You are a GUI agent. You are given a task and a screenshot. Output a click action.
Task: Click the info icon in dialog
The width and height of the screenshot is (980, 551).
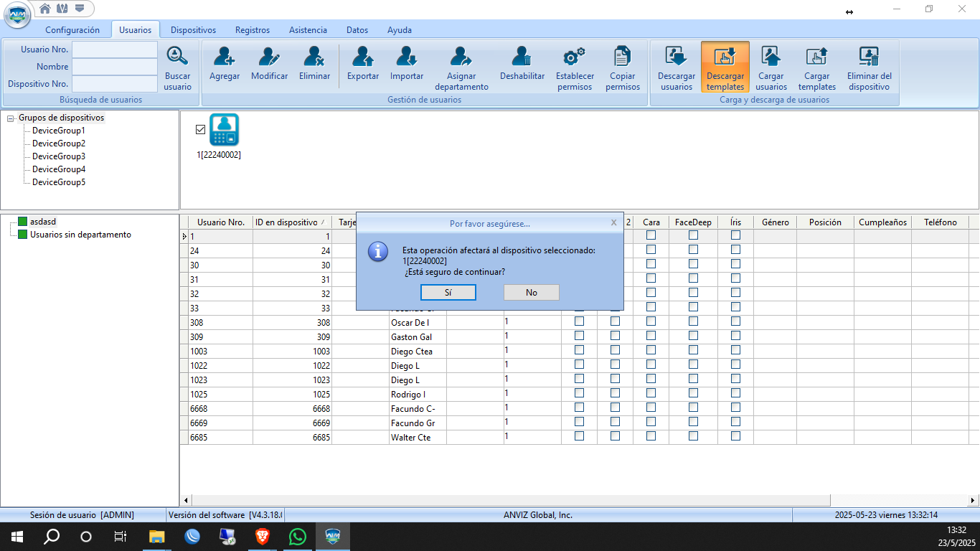tap(378, 251)
